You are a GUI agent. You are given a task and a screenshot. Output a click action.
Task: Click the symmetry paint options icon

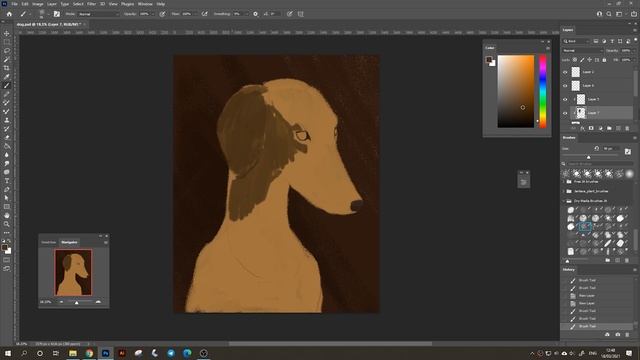[301, 14]
